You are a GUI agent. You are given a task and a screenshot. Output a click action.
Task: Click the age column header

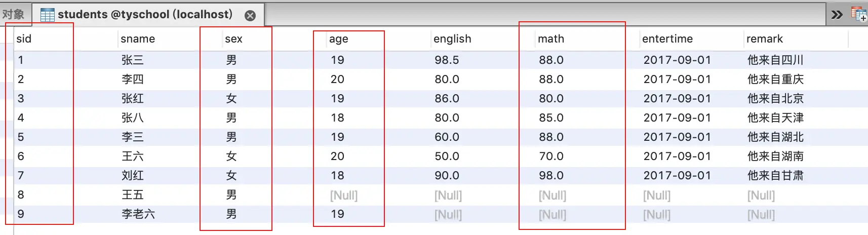[338, 39]
